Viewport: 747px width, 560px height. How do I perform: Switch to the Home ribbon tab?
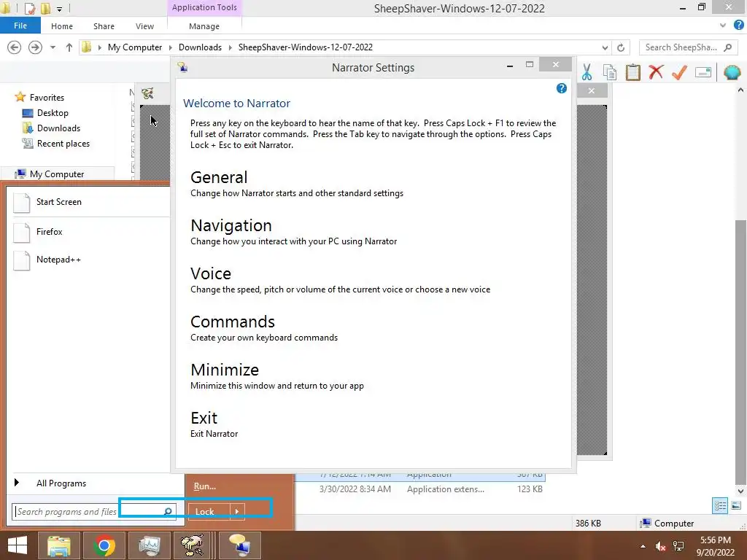62,26
